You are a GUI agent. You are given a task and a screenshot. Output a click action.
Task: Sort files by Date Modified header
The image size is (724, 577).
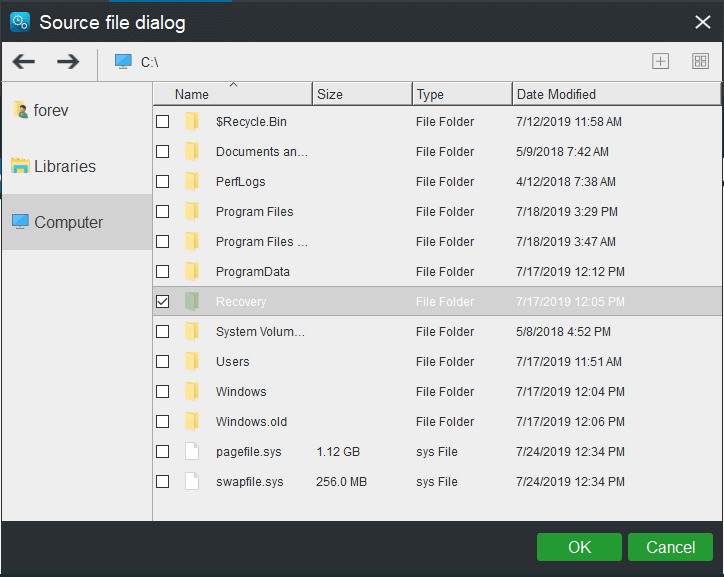coord(556,94)
